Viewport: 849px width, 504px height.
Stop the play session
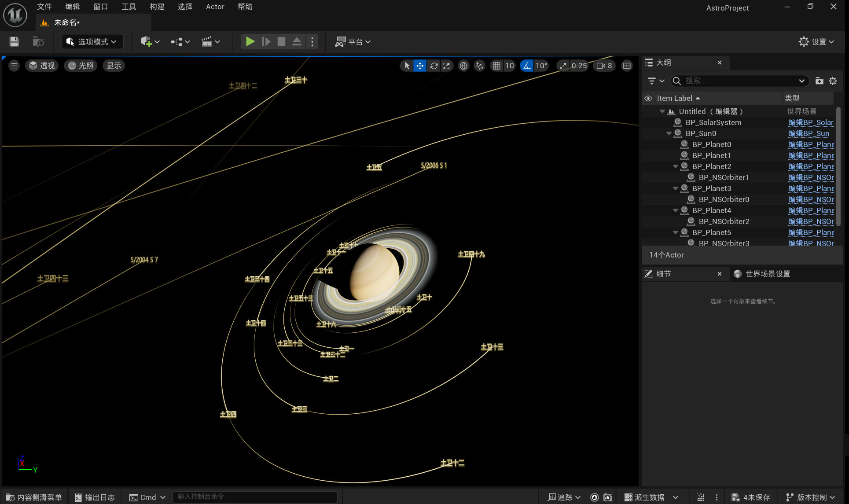coord(281,42)
